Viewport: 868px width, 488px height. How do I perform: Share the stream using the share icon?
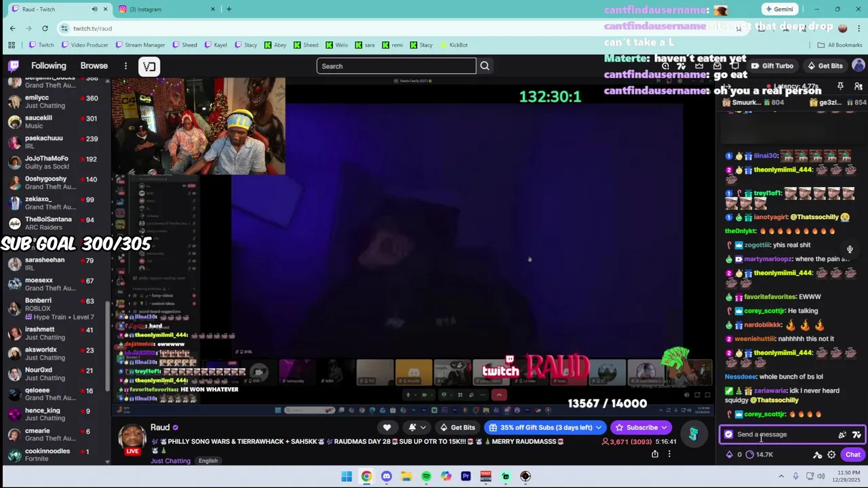[654, 454]
